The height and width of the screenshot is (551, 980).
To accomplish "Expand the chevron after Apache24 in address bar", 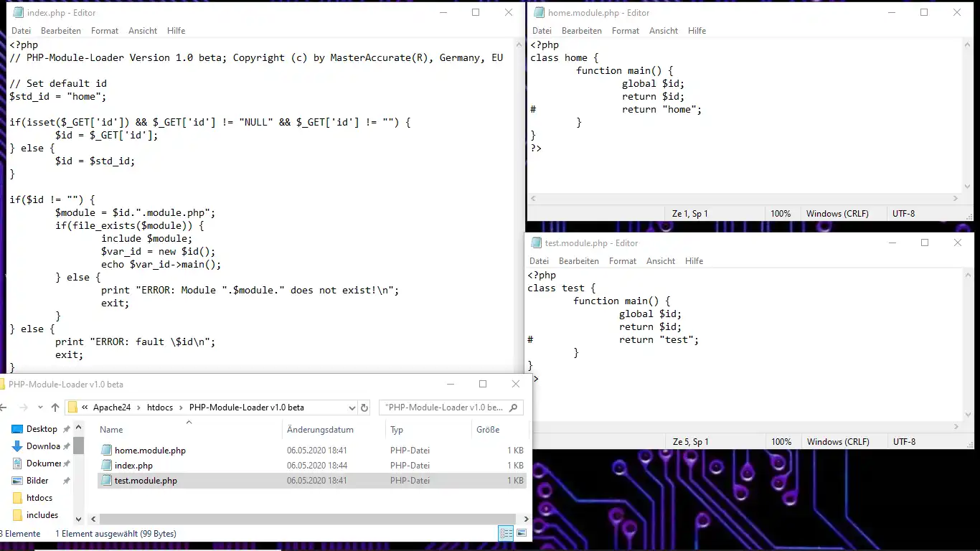I will click(139, 408).
